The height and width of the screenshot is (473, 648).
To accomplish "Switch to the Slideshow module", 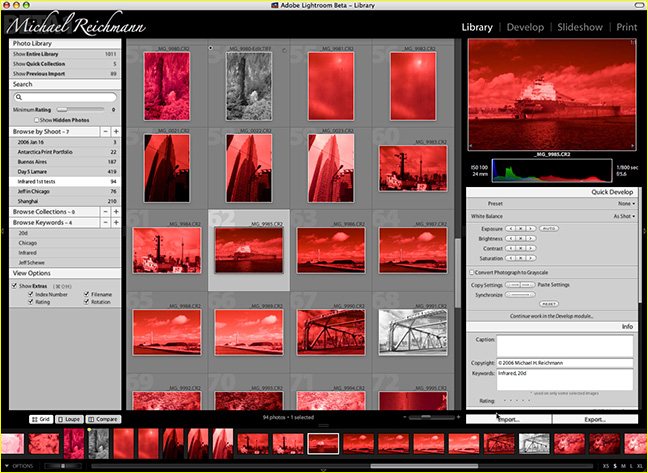I will click(x=580, y=27).
